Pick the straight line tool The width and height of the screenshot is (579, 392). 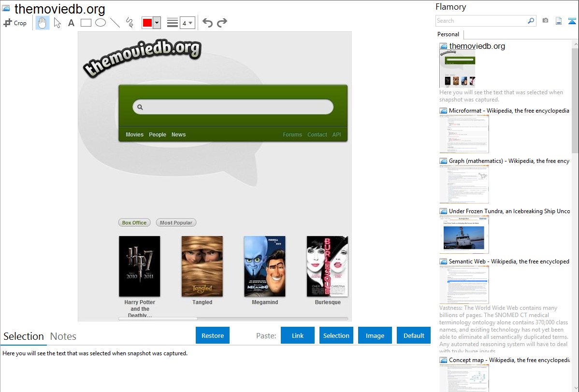click(x=115, y=23)
